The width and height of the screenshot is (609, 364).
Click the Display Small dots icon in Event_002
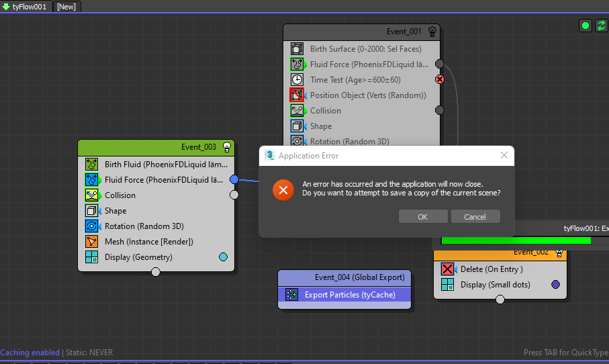coord(447,284)
